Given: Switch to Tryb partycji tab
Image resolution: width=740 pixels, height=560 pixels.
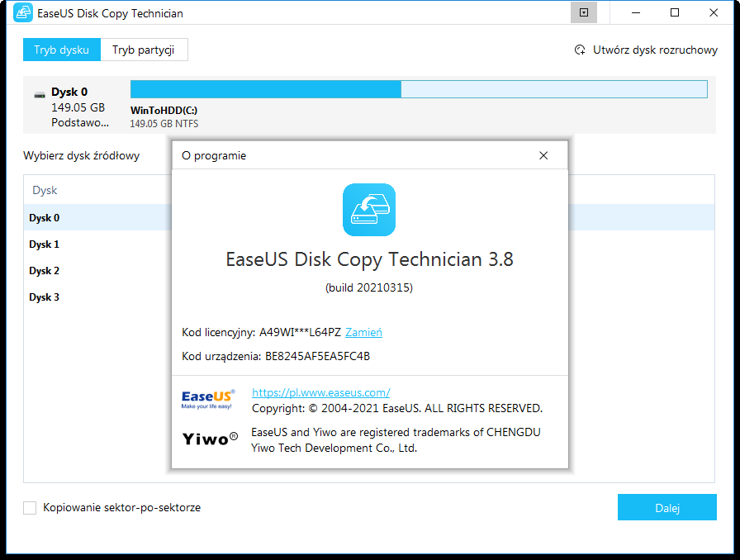Looking at the screenshot, I should [144, 50].
